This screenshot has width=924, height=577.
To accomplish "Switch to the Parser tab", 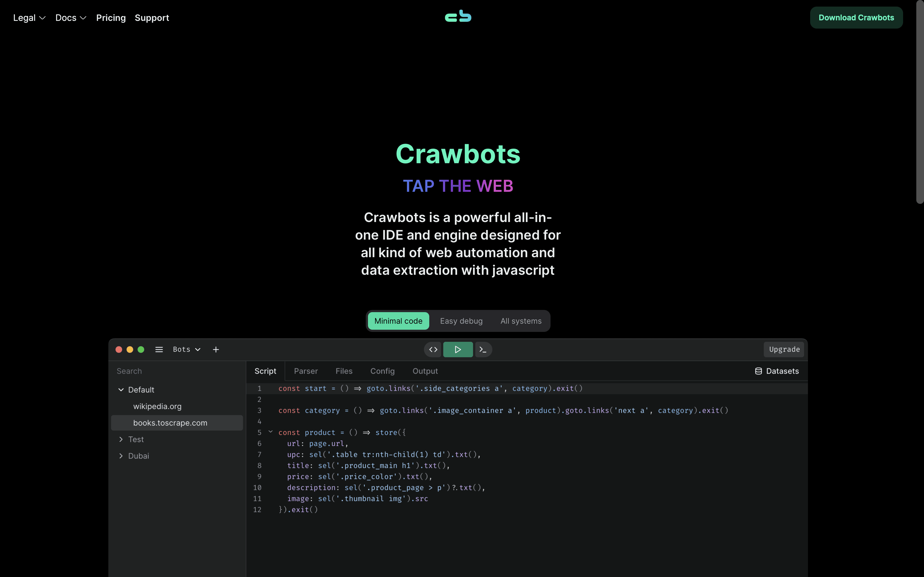I will [306, 371].
